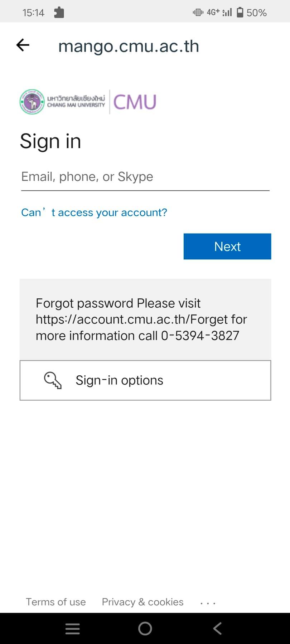
Task: Tap the forgot password information text
Action: (x=141, y=319)
